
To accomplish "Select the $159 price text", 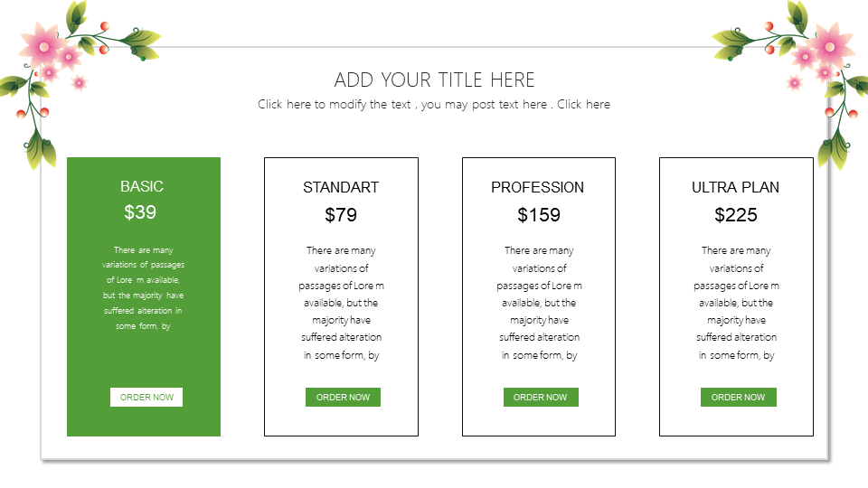I will point(539,215).
